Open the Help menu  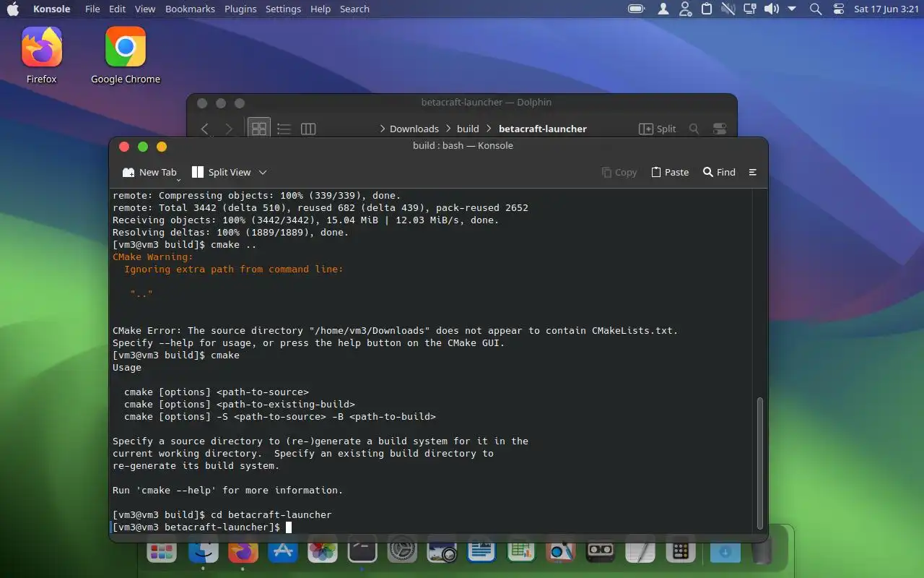tap(320, 9)
